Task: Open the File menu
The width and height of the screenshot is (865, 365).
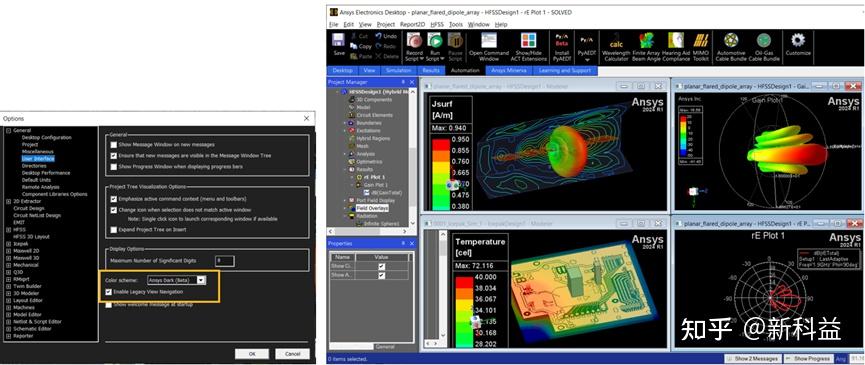Action: click(334, 25)
